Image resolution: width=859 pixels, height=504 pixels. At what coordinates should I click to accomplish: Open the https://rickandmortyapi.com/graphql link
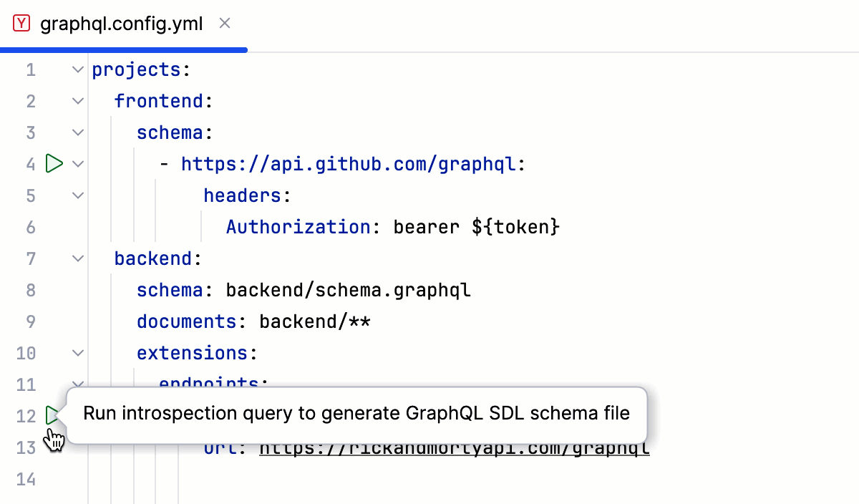pos(454,447)
